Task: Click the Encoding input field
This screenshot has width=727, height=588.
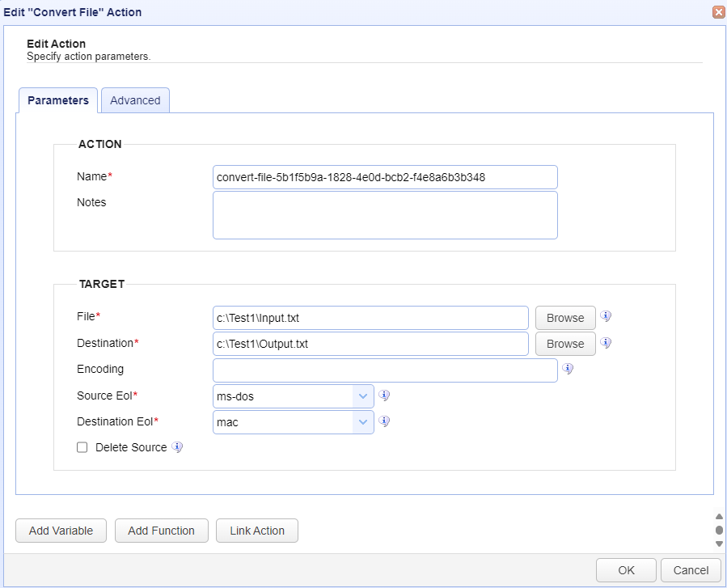Action: [x=385, y=370]
